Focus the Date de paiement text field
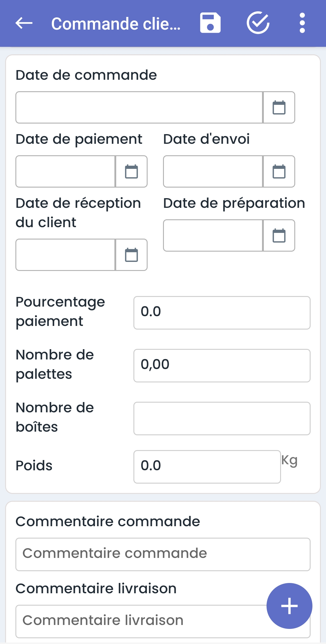The image size is (326, 644). tap(66, 172)
